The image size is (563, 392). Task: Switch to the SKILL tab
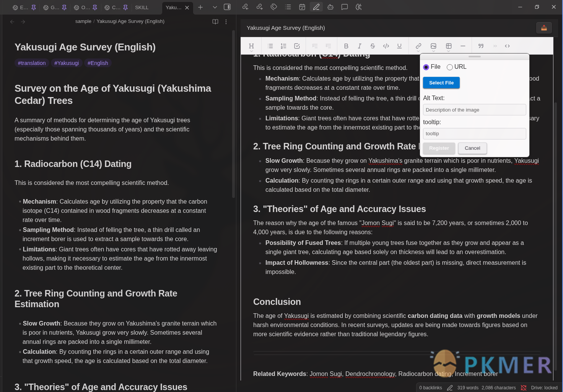(x=142, y=7)
